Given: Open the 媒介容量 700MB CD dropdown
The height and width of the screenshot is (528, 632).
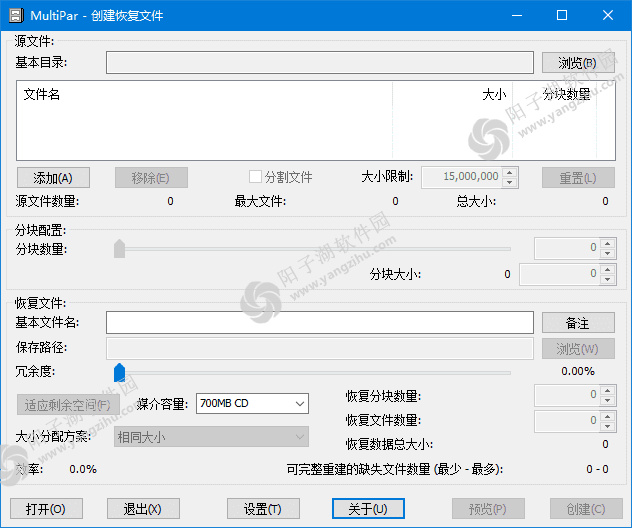Looking at the screenshot, I should (252, 403).
